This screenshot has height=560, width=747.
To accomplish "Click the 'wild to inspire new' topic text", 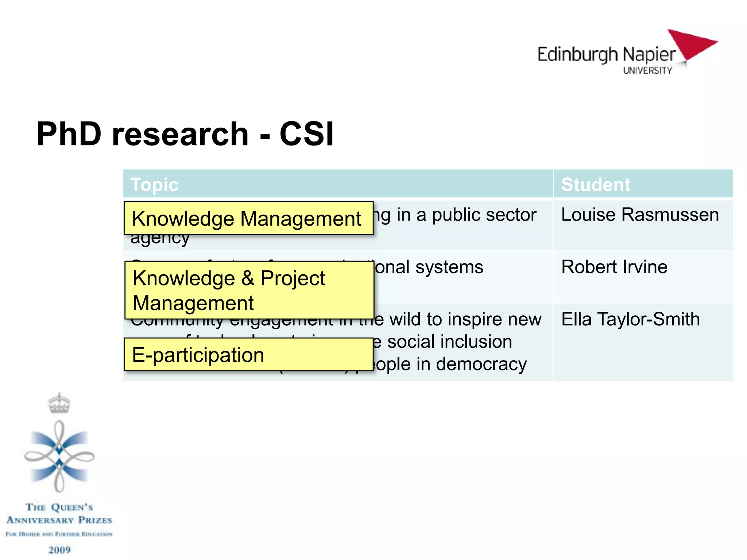I will [x=465, y=319].
